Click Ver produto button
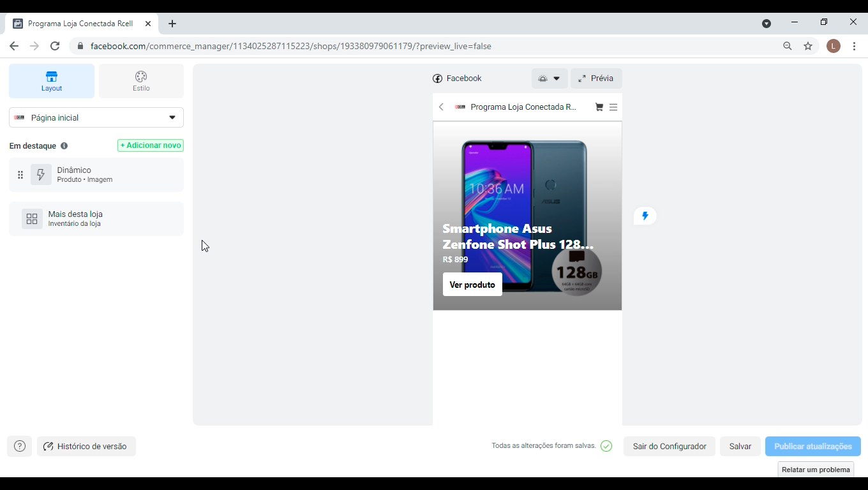868x490 pixels. coord(472,285)
